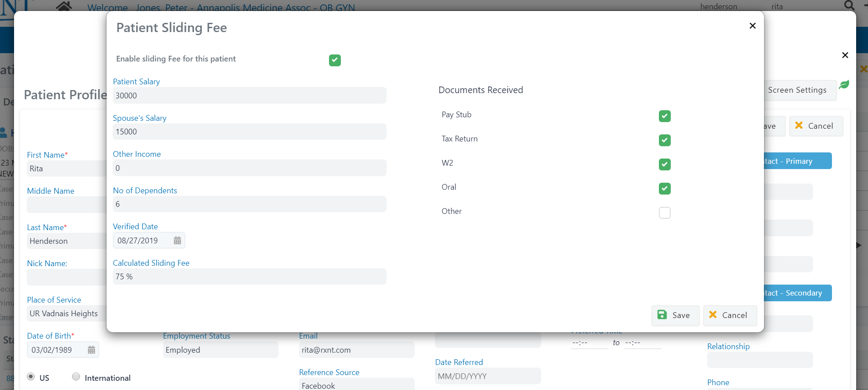
Task: Click the Calculated Sliding Fee field
Action: [x=249, y=277]
